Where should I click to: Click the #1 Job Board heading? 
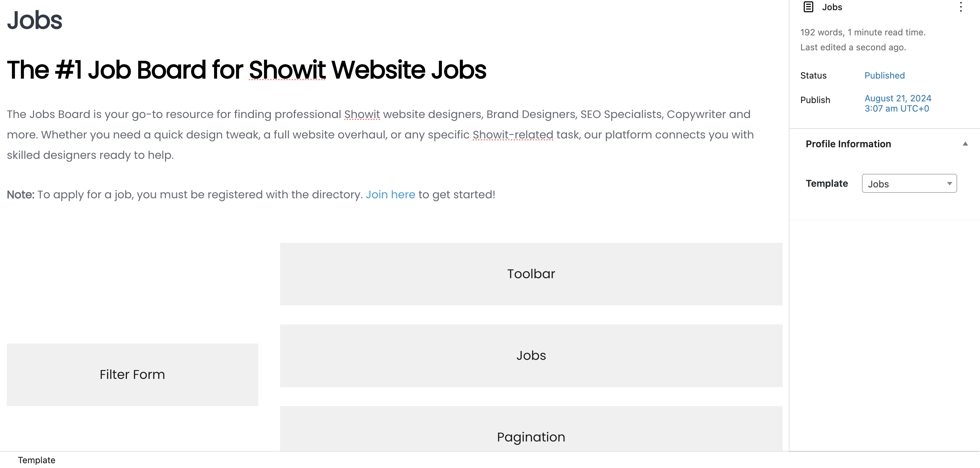pyautogui.click(x=246, y=70)
